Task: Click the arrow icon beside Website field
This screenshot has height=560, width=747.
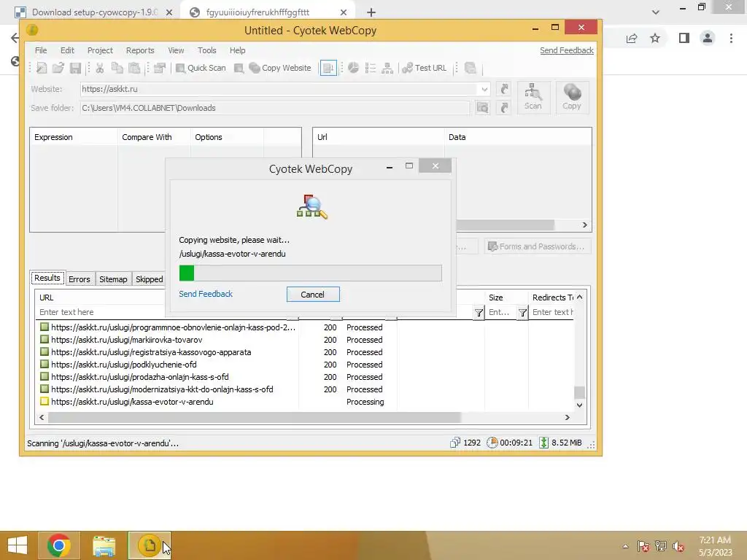Action: (504, 88)
